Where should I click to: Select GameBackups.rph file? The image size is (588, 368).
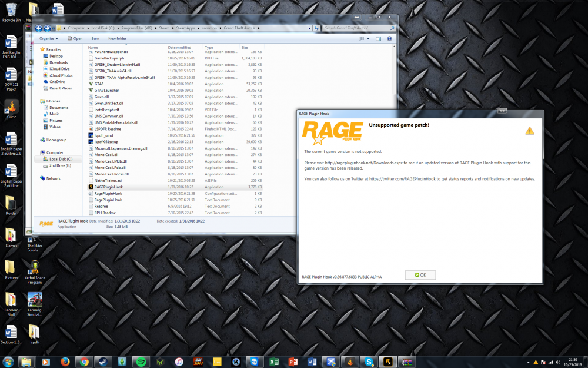point(109,58)
